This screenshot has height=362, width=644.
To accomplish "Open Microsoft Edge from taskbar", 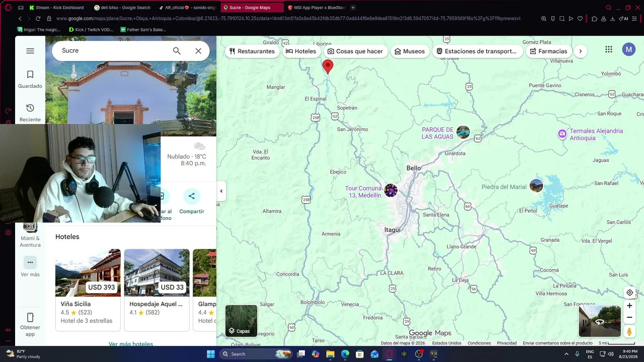I will pos(345,354).
